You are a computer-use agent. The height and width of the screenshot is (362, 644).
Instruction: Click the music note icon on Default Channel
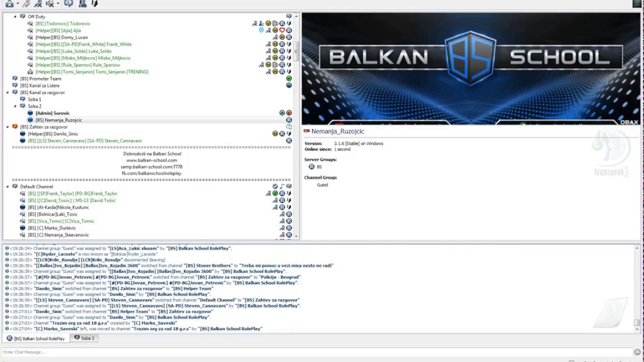tap(282, 187)
